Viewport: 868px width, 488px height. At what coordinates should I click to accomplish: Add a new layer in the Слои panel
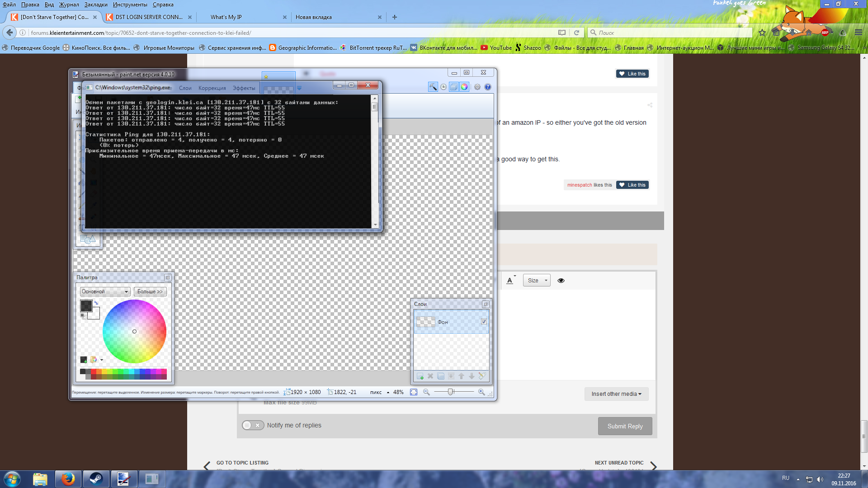click(420, 376)
